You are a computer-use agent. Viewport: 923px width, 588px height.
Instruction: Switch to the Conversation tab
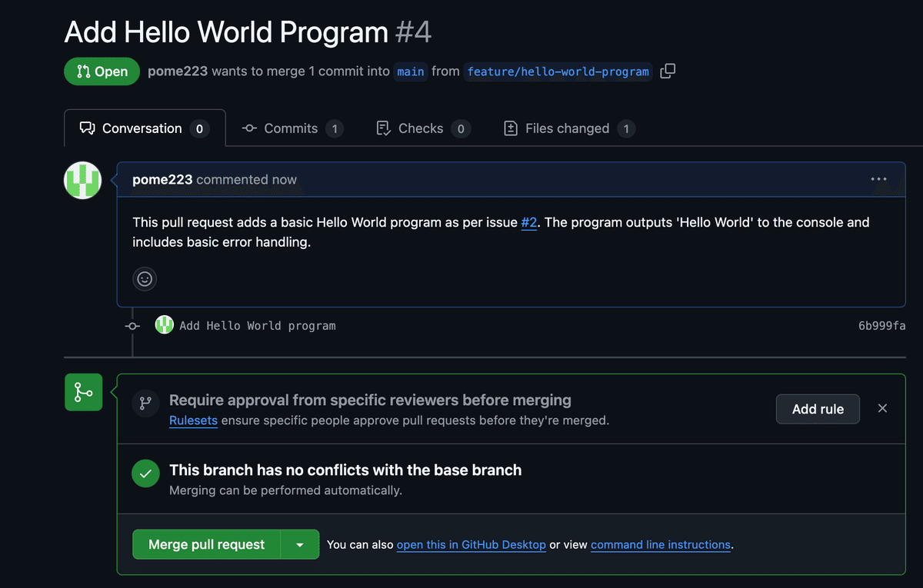[x=145, y=128]
